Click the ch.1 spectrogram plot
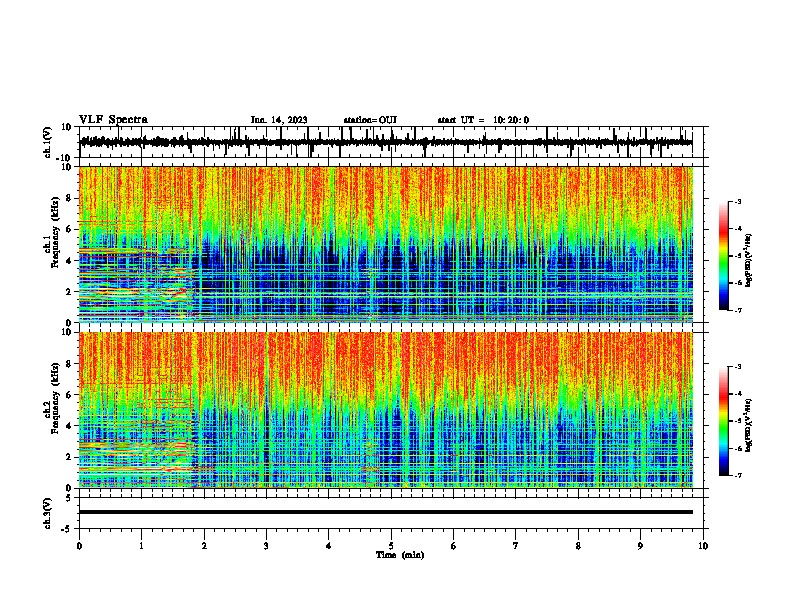The width and height of the screenshot is (792, 612). point(386,244)
